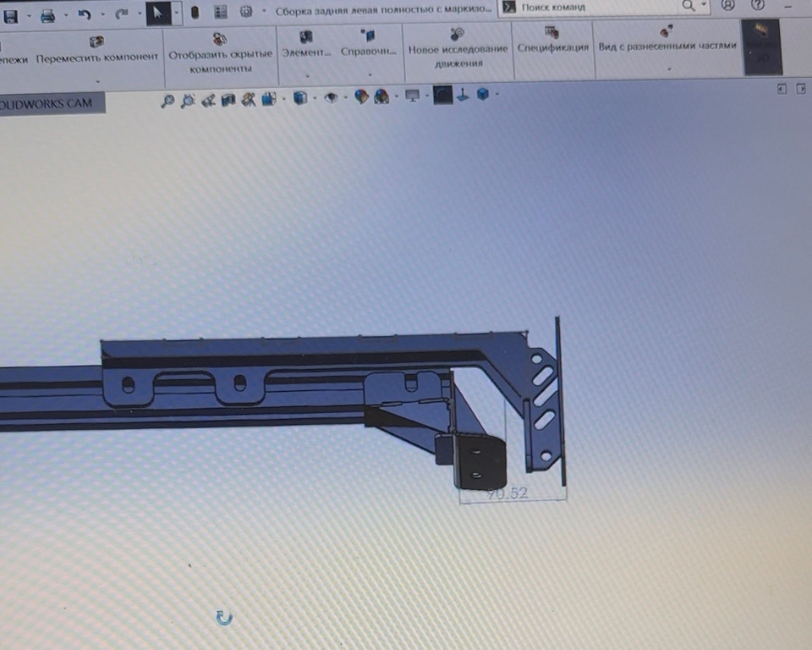Click the Элемент... toolbar button
The height and width of the screenshot is (650, 812).
(x=306, y=45)
